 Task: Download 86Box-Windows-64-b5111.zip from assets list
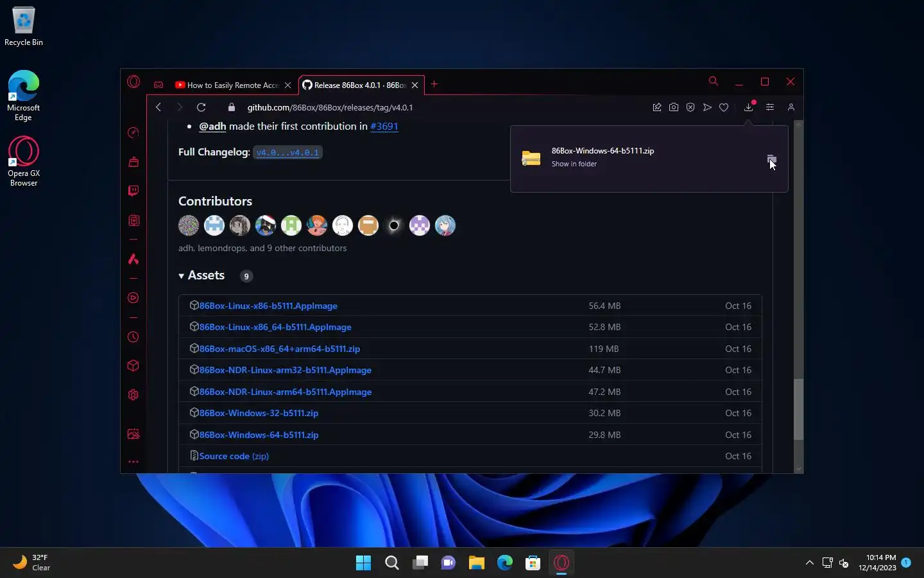click(259, 435)
